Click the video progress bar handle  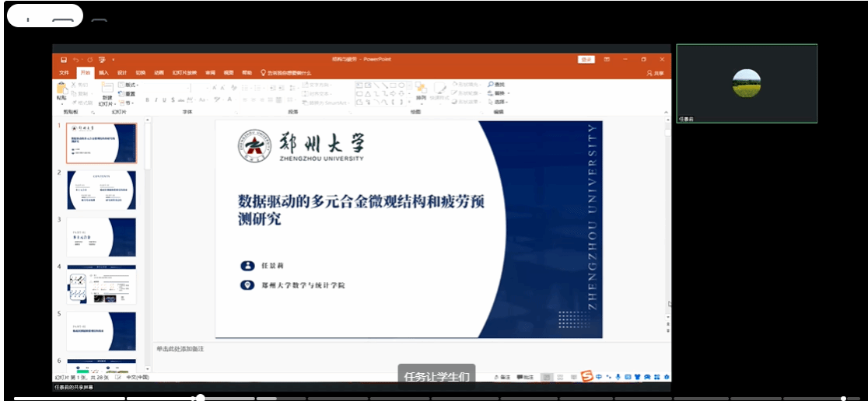(x=201, y=398)
